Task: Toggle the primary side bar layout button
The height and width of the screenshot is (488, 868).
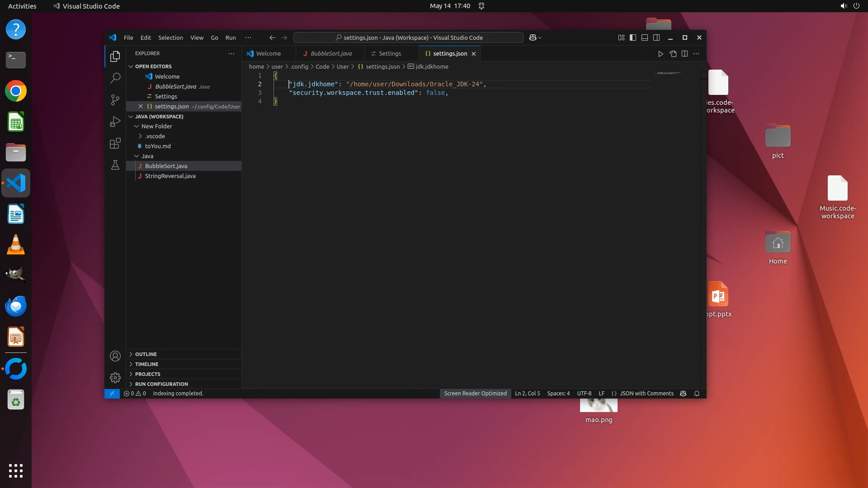Action: [633, 38]
